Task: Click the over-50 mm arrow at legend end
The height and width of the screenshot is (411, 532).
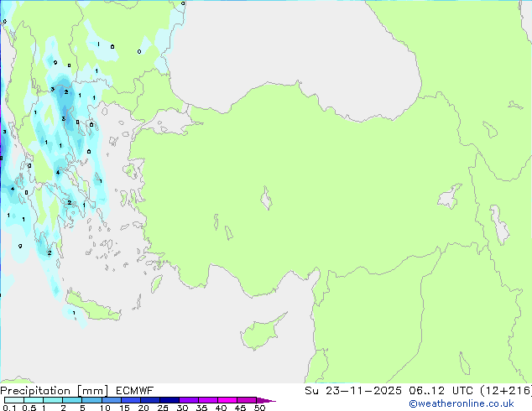Action: (266, 400)
